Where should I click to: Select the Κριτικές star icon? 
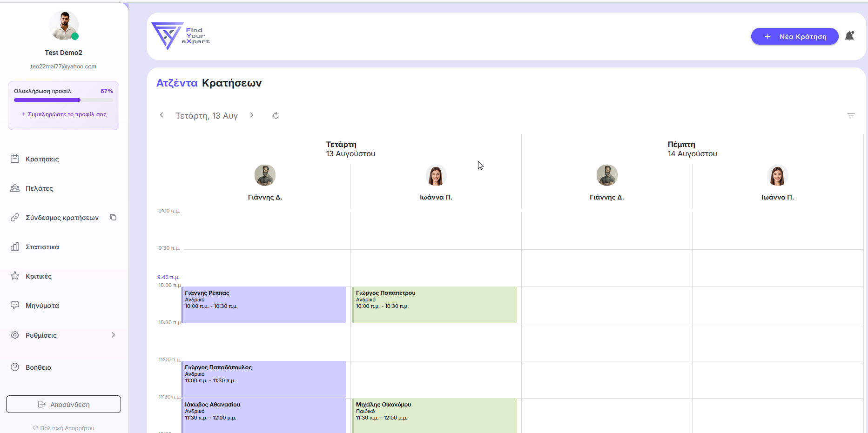(x=15, y=276)
